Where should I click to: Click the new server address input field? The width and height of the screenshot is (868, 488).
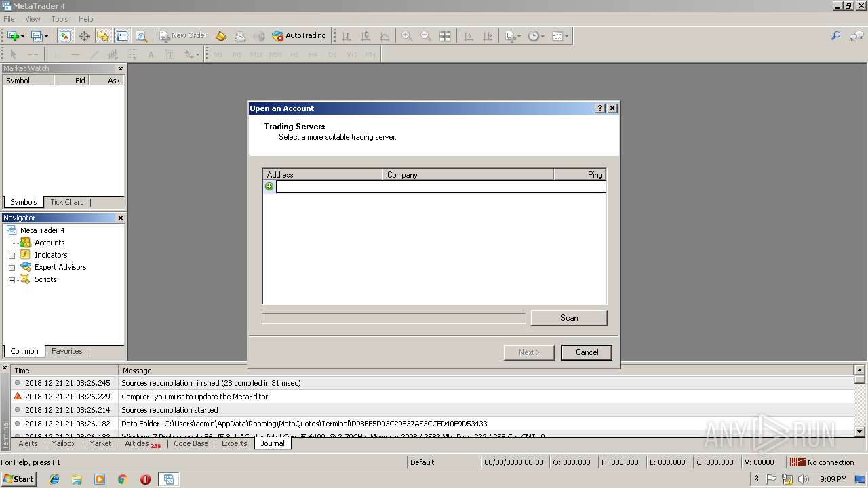[x=441, y=186]
